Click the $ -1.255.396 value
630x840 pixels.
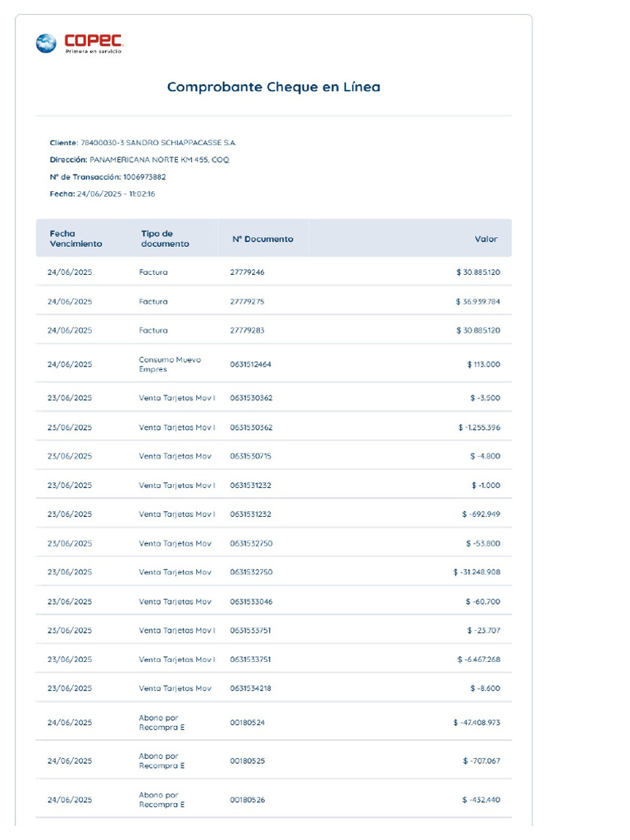479,427
